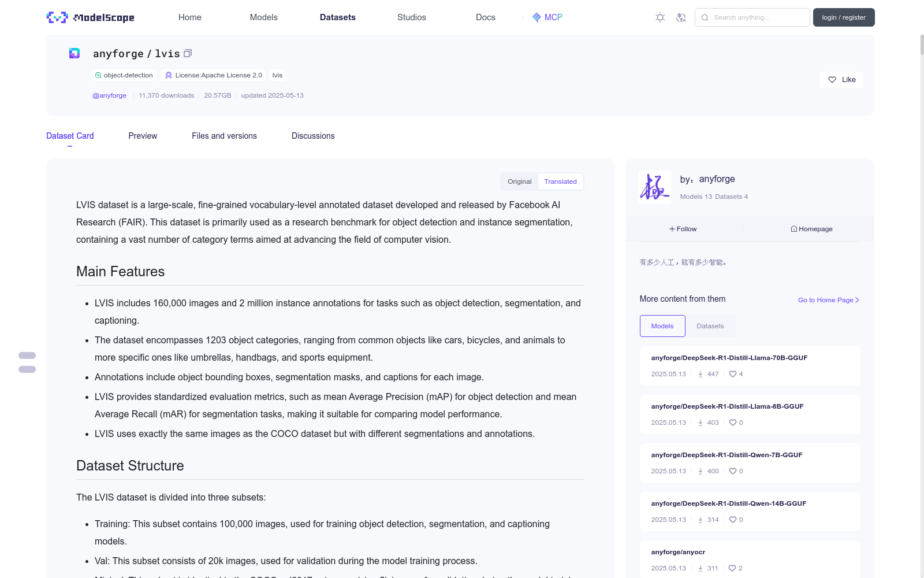The image size is (924, 578).
Task: Click the ModelScope logo
Action: pos(91,17)
